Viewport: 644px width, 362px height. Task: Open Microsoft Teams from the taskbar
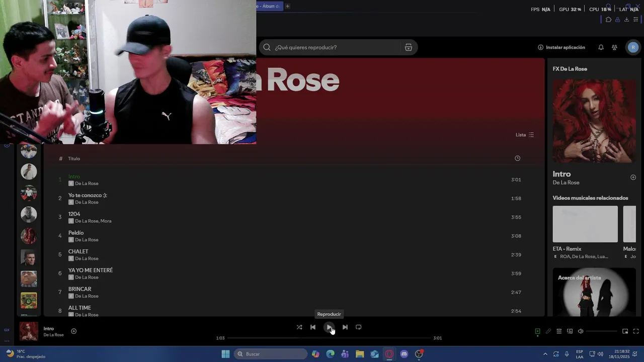click(345, 354)
